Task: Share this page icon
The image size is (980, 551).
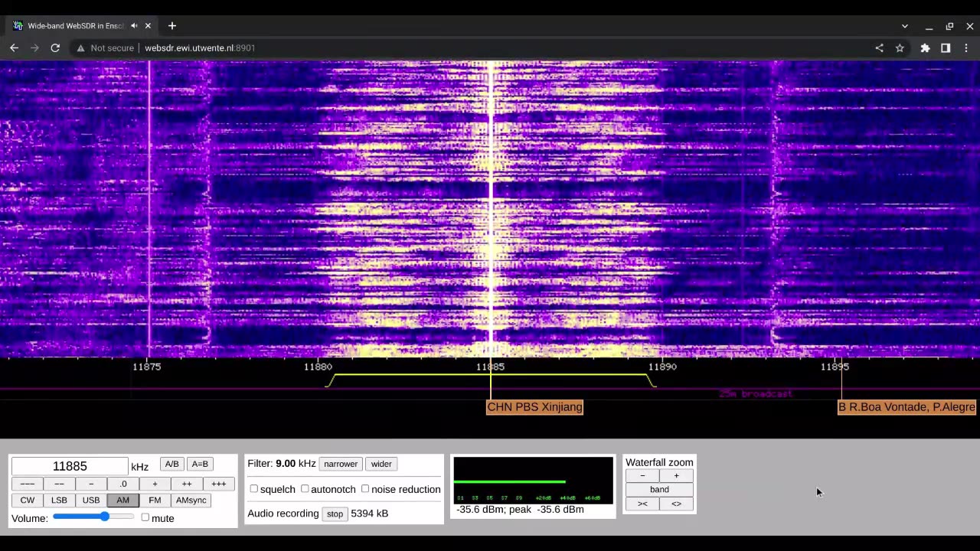Action: point(879,47)
